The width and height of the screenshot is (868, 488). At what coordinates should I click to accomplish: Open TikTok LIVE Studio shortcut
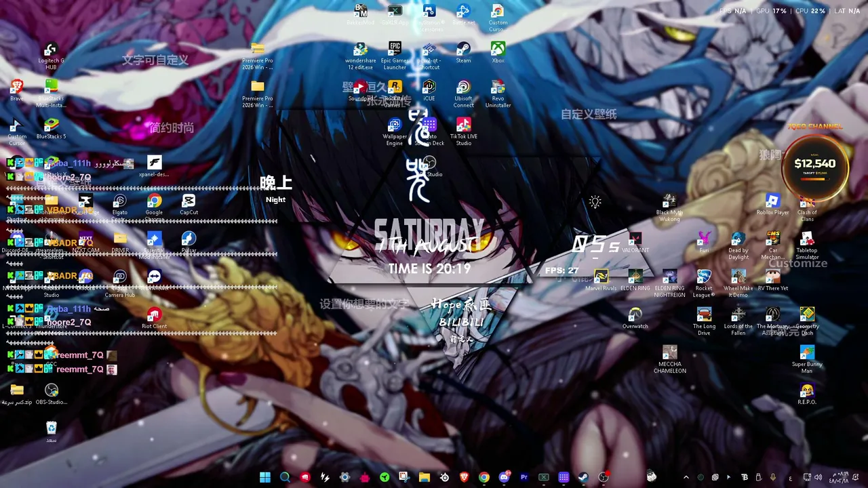[x=464, y=132]
